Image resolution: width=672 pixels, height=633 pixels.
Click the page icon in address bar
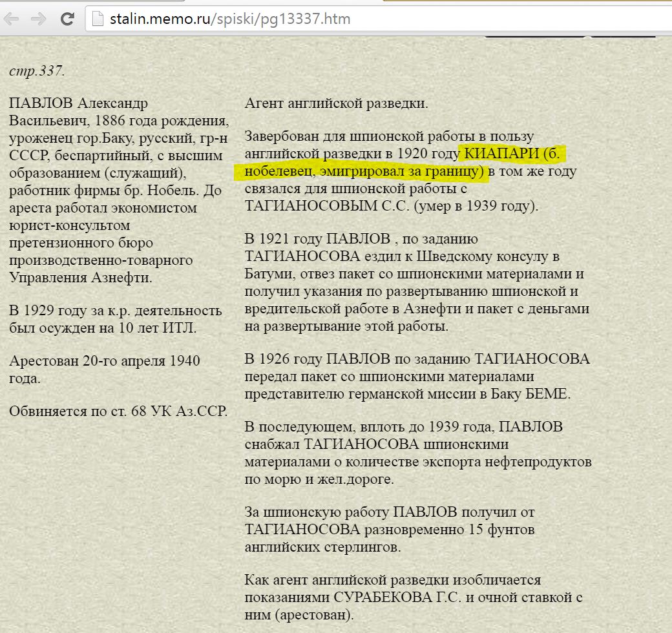[98, 19]
